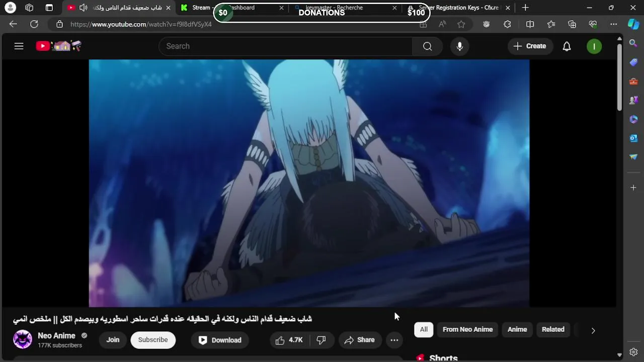Open sidebar Drop paper-plane icon
This screenshot has width=644, height=362.
pos(633,157)
